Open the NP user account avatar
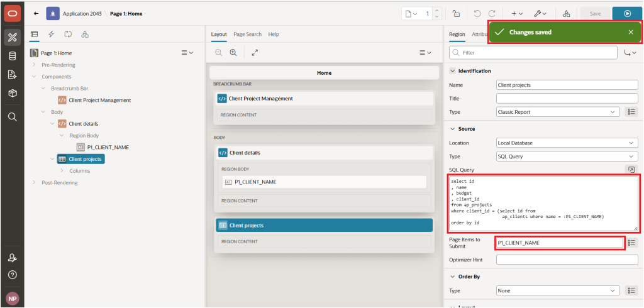Viewport: 644px width, 308px height. pyautogui.click(x=13, y=299)
